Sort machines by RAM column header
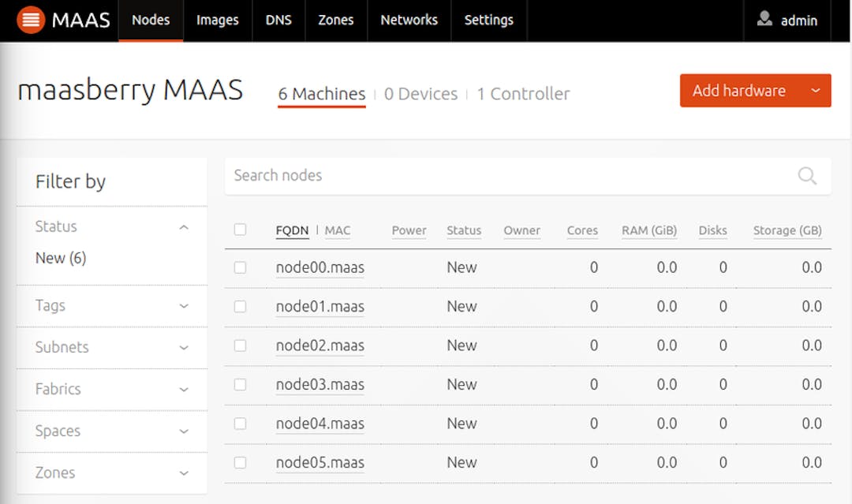Viewport: 852px width, 504px height. [x=649, y=230]
